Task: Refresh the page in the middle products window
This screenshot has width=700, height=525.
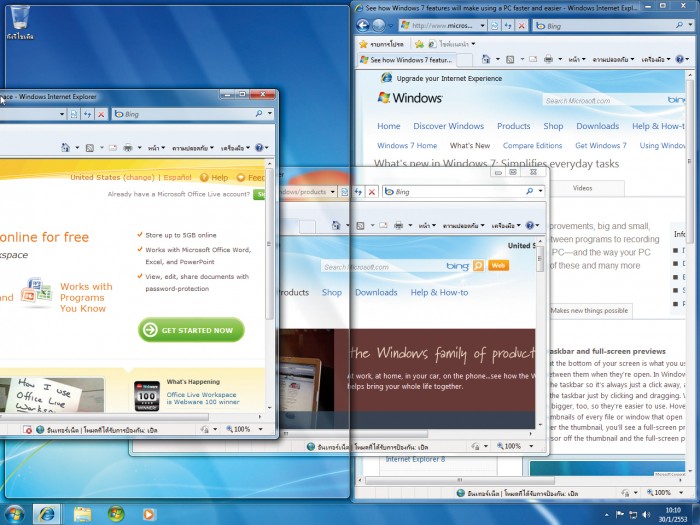Action: pos(358,192)
